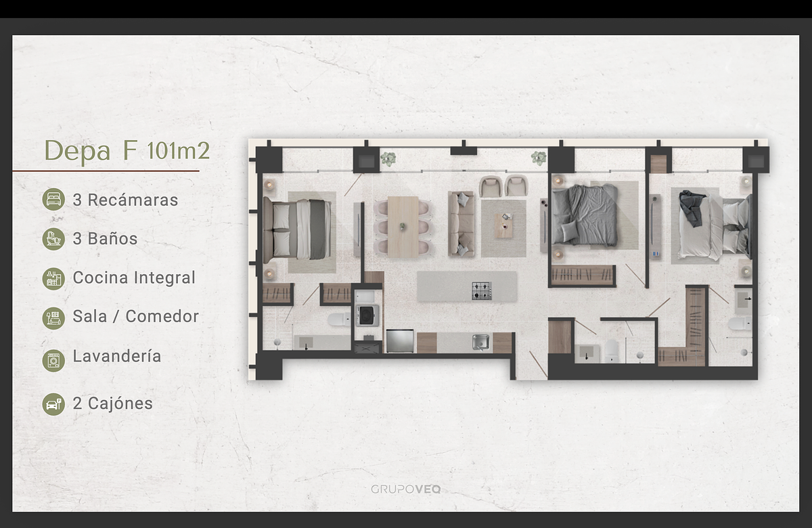Click the bed icon beside 3 Recámaras

click(53, 200)
